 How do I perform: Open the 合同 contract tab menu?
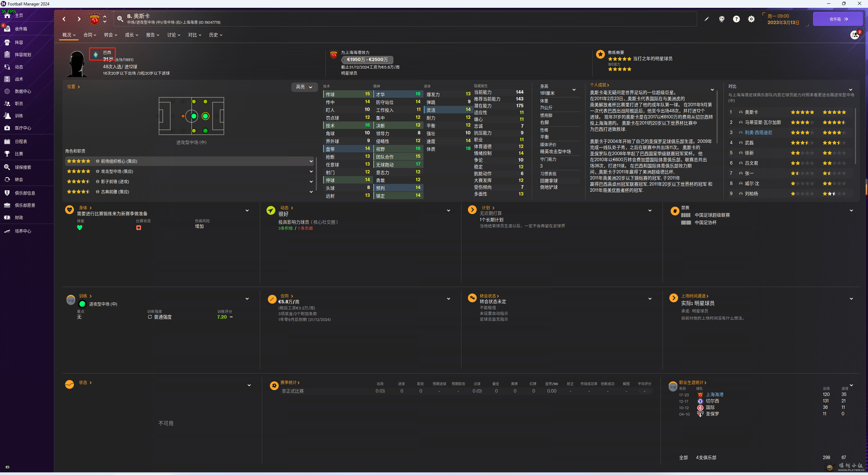coord(90,35)
